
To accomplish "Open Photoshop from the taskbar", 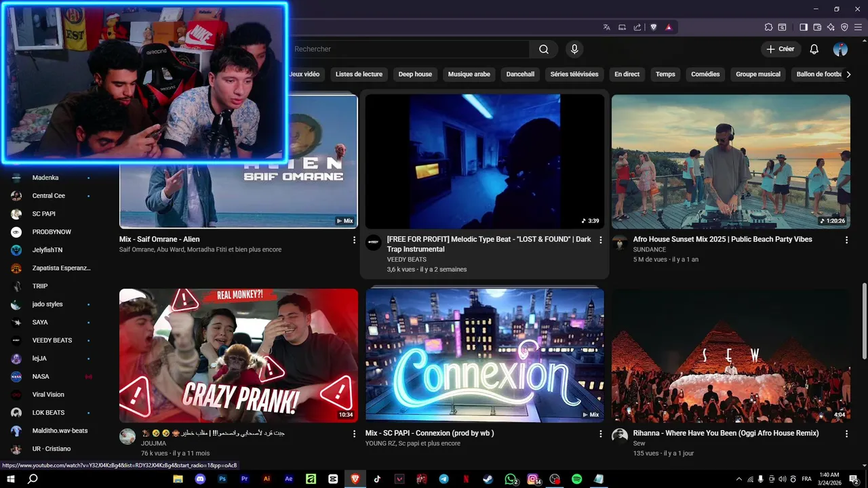I will [x=222, y=479].
